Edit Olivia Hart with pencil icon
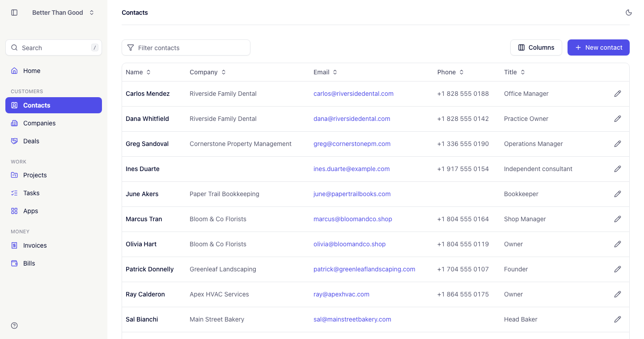 click(618, 244)
